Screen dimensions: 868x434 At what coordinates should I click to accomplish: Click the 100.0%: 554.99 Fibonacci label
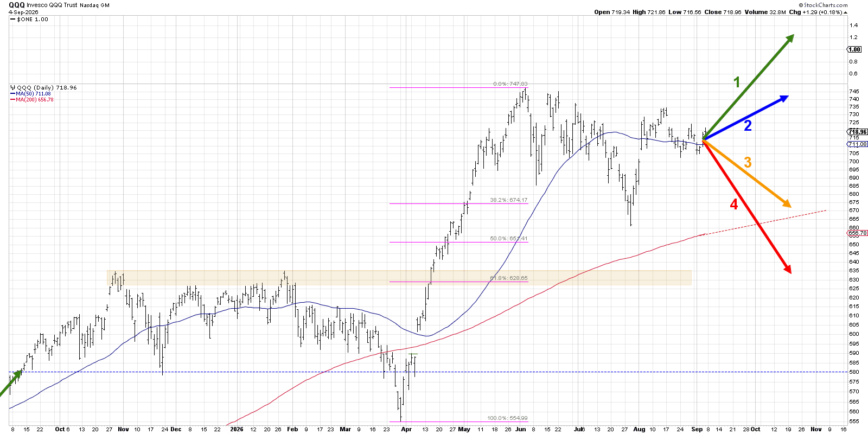(x=507, y=418)
